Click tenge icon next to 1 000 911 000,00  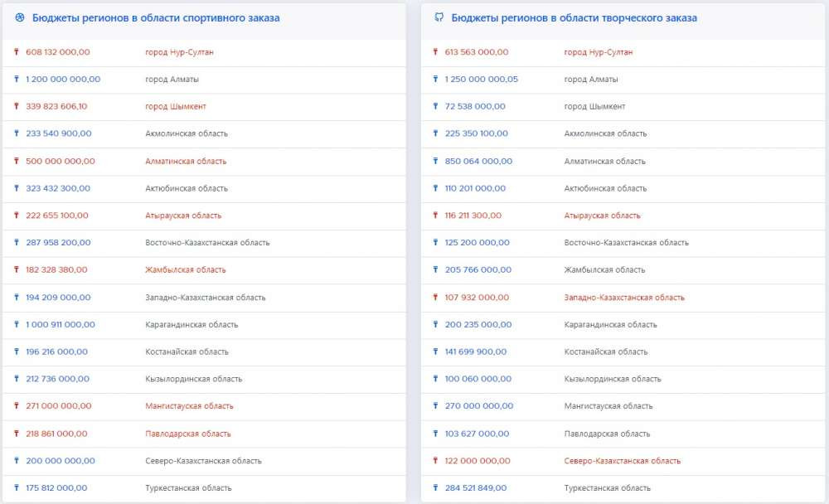pyautogui.click(x=16, y=325)
